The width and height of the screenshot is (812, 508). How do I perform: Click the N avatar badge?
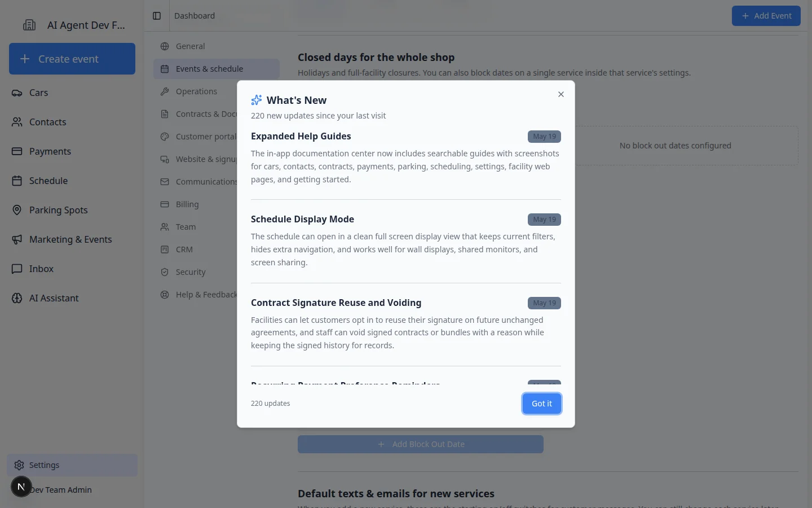[x=21, y=487]
